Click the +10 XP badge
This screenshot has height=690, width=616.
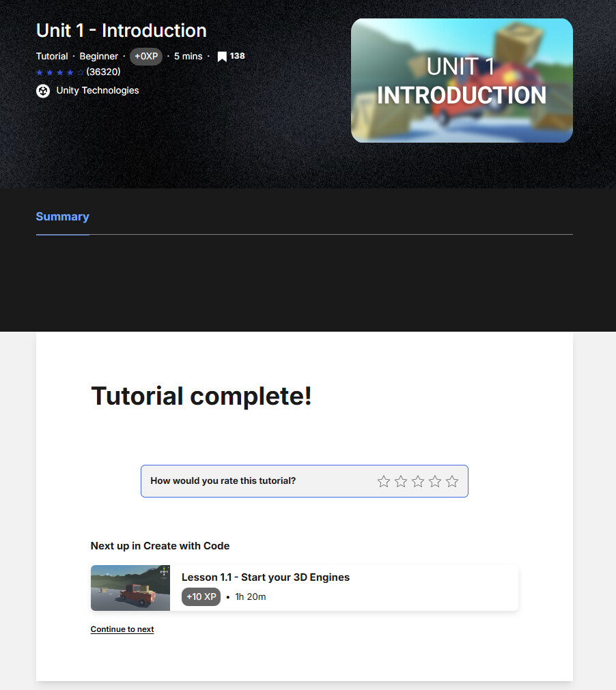[x=201, y=596]
